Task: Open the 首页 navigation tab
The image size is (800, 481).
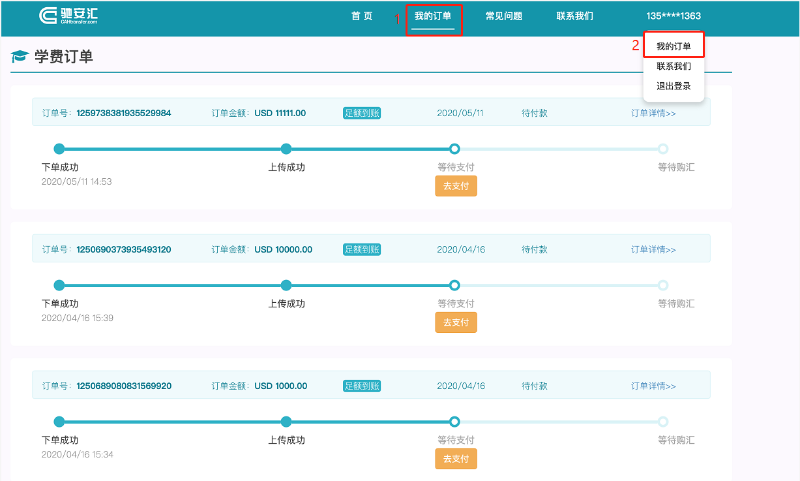Action: [362, 16]
